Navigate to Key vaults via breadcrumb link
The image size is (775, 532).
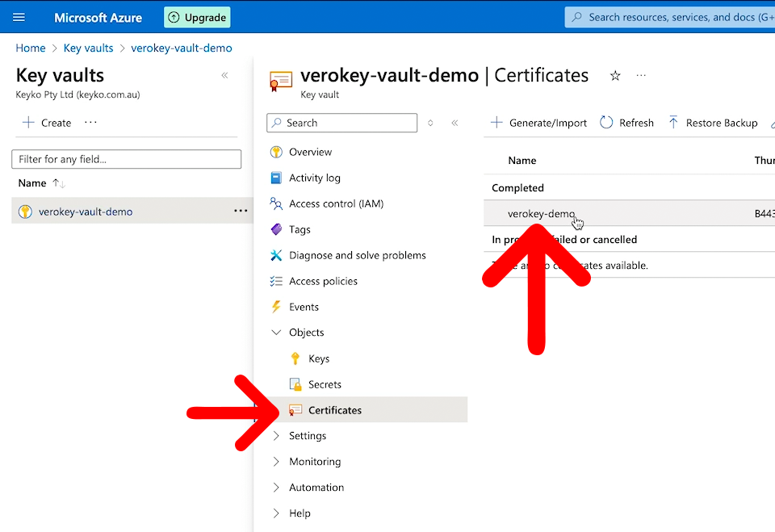point(88,48)
